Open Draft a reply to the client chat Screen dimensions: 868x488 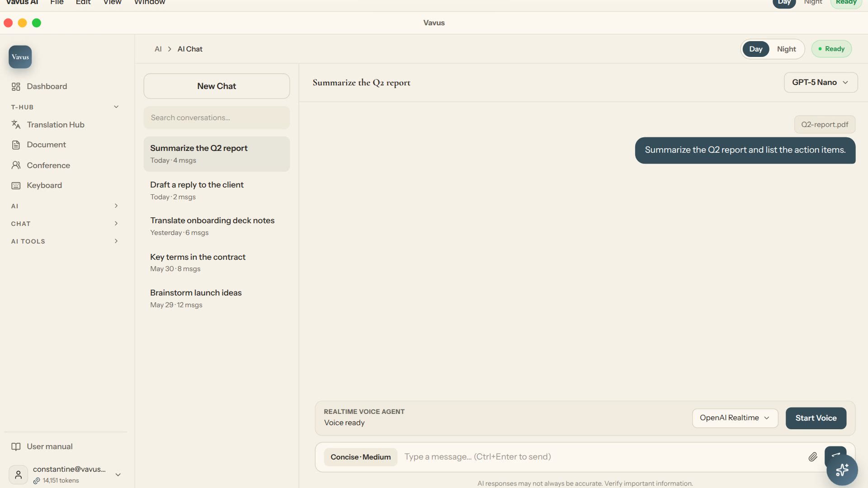coord(217,191)
